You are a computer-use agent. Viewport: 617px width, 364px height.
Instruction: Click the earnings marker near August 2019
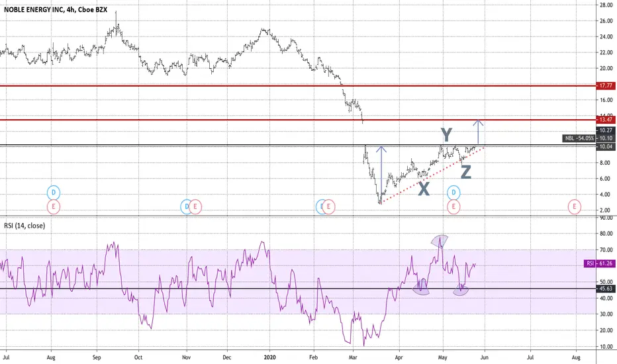pyautogui.click(x=54, y=206)
